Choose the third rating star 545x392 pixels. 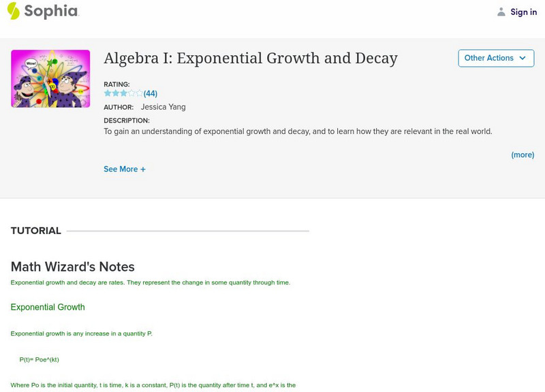(x=123, y=93)
